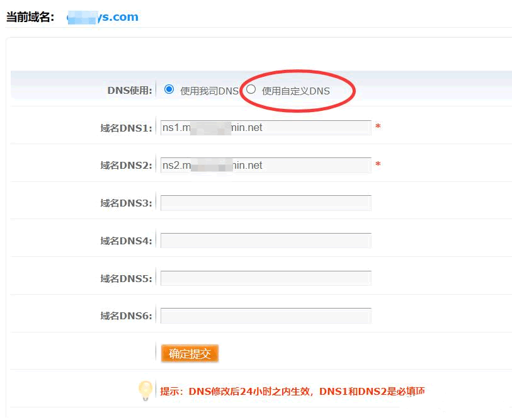Click the 使用我司DNS option label text
Viewport: 512px width, 420px height.
click(x=209, y=91)
